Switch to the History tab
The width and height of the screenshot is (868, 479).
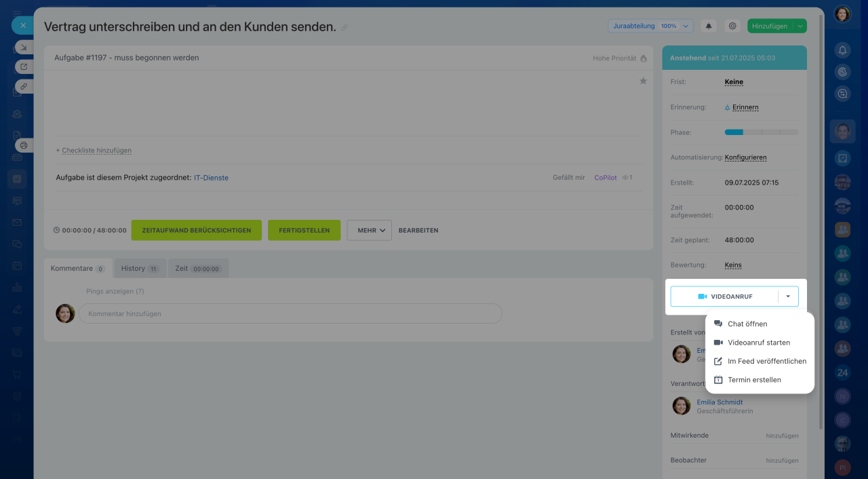[140, 269]
